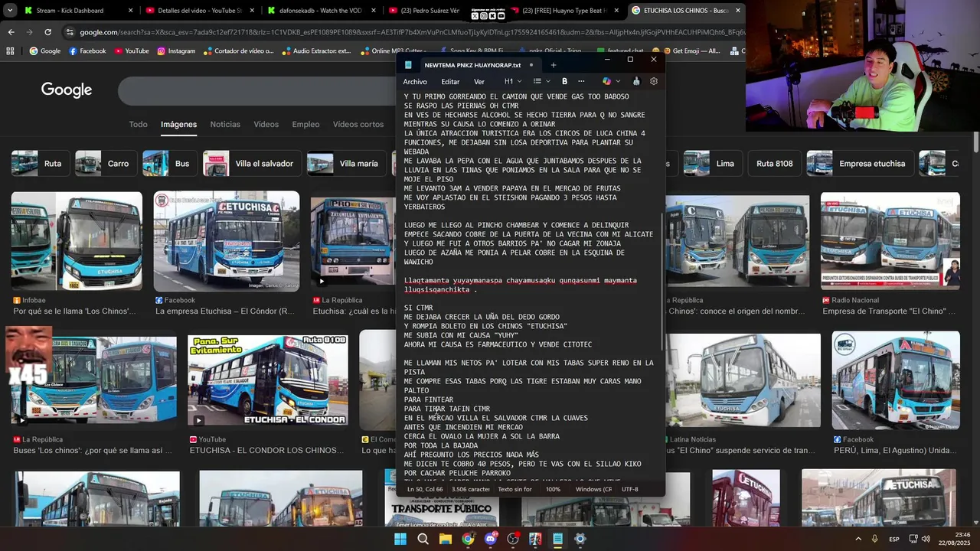The width and height of the screenshot is (980, 551).
Task: Click the Villa el salvador filter chip
Action: click(x=252, y=164)
